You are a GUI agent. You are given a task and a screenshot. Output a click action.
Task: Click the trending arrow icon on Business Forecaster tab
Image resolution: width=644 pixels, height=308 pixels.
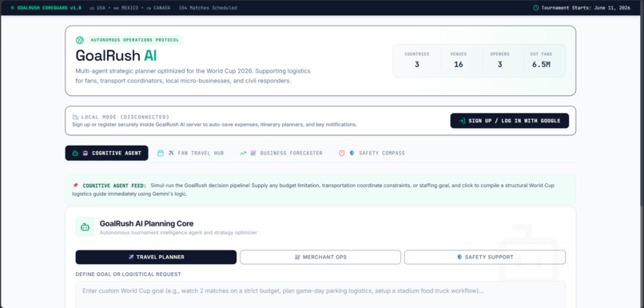pyautogui.click(x=243, y=153)
